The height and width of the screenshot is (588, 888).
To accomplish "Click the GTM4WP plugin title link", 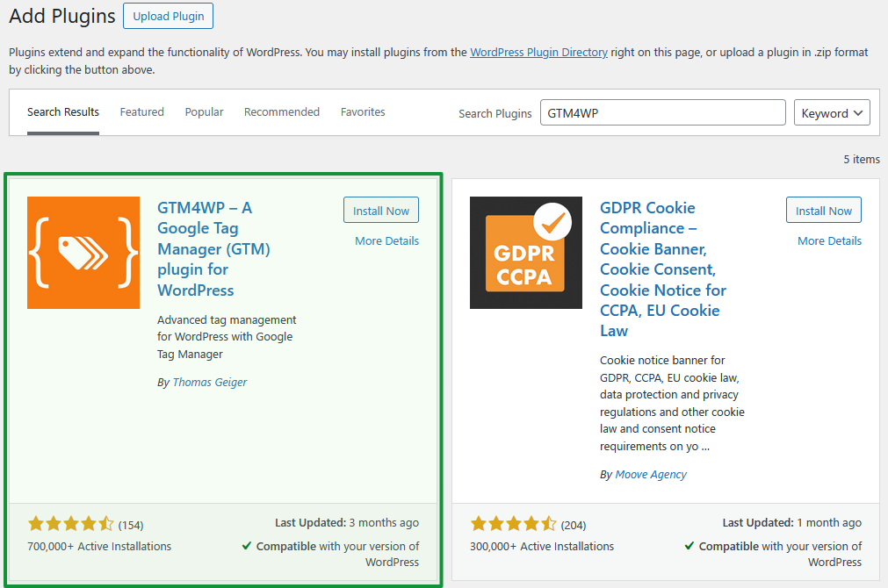I will coord(213,249).
